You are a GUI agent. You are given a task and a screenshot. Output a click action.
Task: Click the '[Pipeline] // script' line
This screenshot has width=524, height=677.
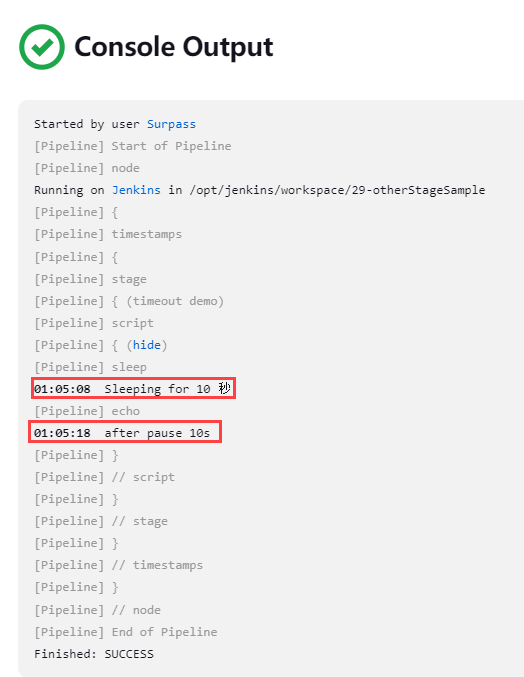coord(104,477)
